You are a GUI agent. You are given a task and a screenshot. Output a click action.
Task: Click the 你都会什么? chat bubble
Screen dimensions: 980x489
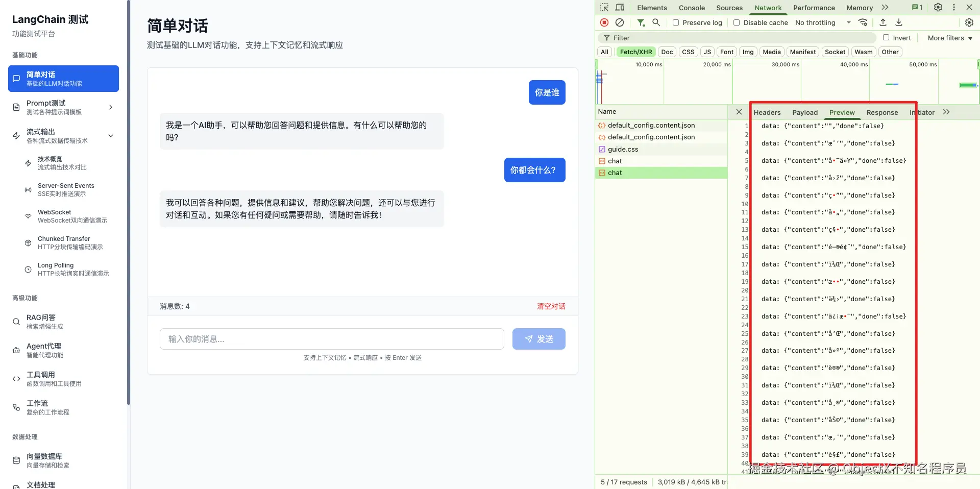point(535,170)
